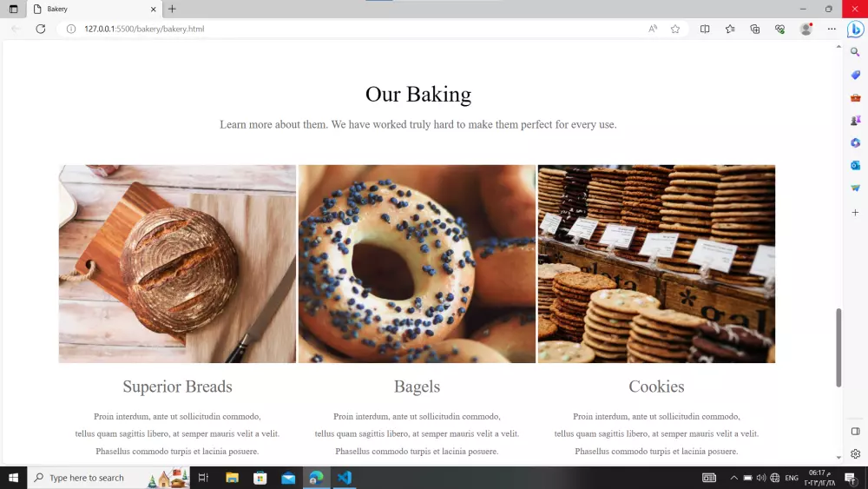Image resolution: width=868 pixels, height=489 pixels.
Task: Close the Bakery tab
Action: click(x=154, y=9)
